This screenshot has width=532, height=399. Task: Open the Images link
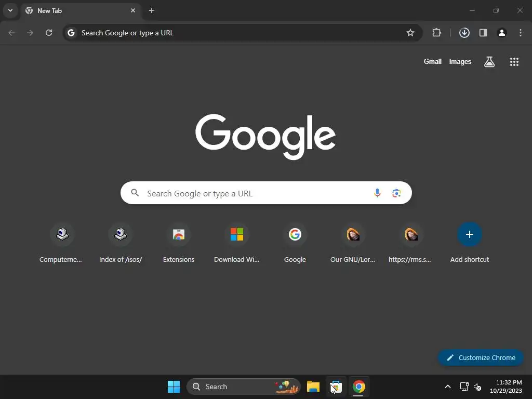pyautogui.click(x=460, y=61)
